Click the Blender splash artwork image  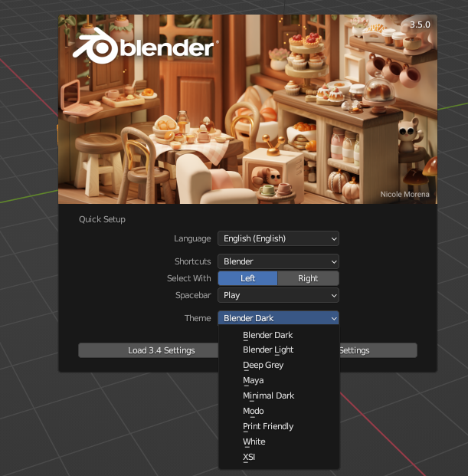247,110
